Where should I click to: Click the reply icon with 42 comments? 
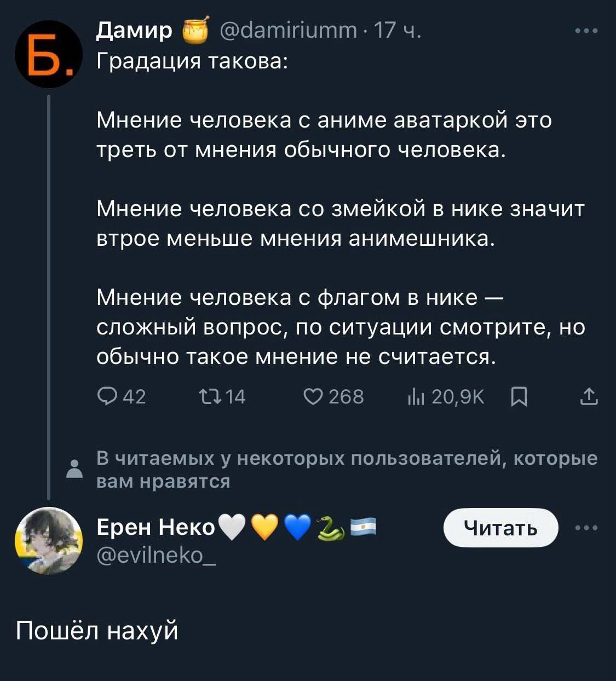tap(105, 396)
